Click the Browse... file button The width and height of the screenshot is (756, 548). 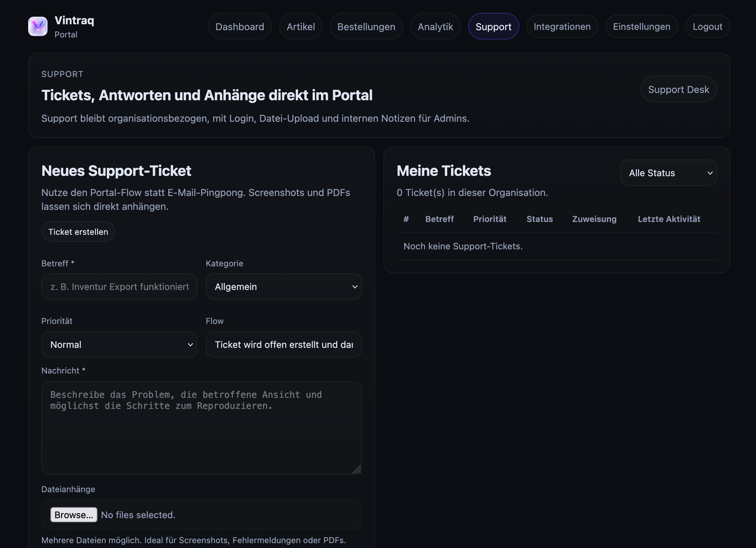pyautogui.click(x=74, y=515)
